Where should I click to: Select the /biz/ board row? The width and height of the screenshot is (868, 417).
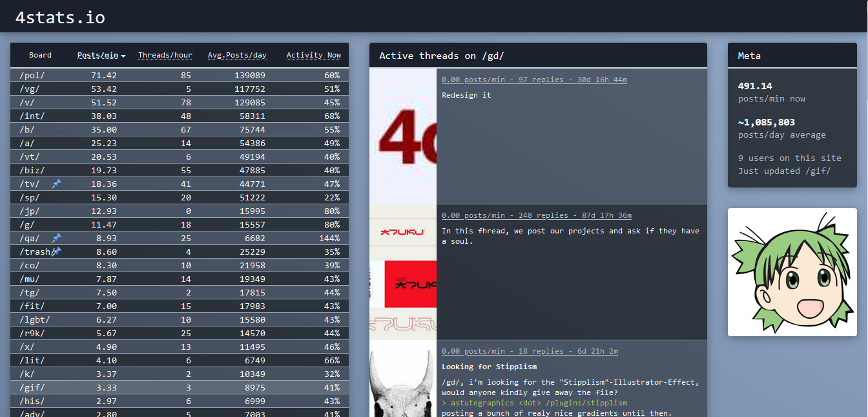[180, 171]
